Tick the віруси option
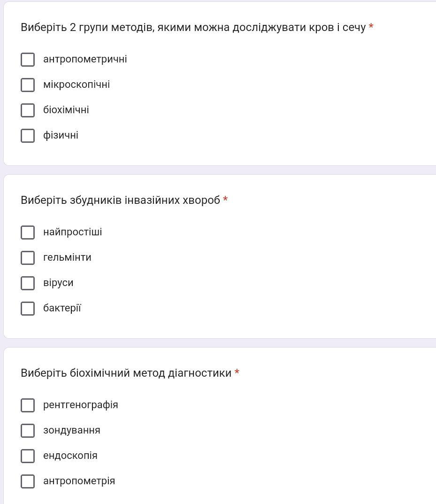Screen dimensions: 436x504 pos(28,283)
